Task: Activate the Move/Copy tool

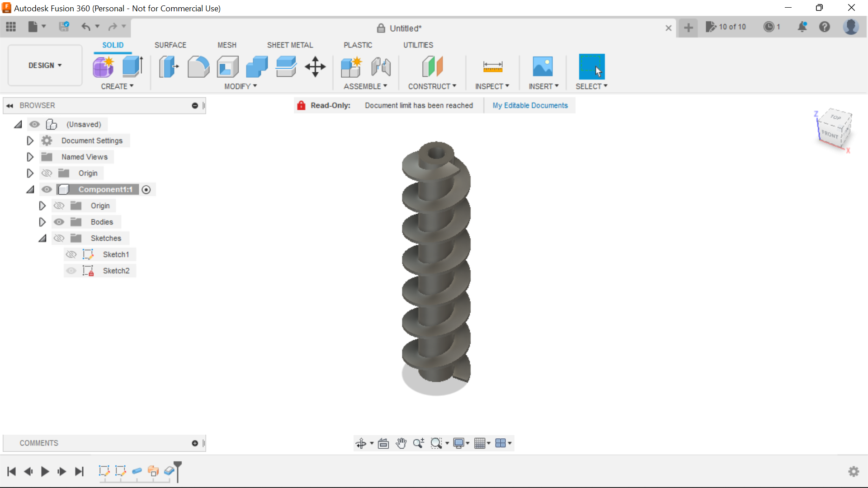Action: click(x=315, y=66)
